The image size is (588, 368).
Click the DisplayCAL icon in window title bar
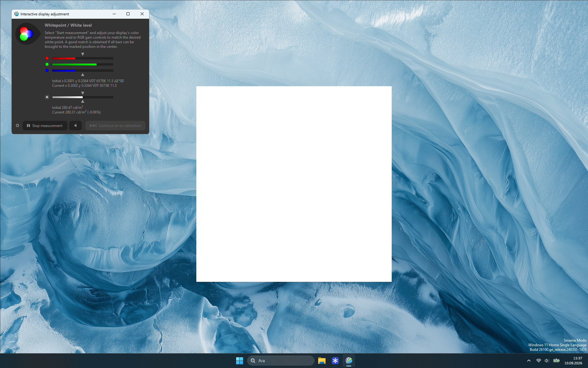point(17,14)
